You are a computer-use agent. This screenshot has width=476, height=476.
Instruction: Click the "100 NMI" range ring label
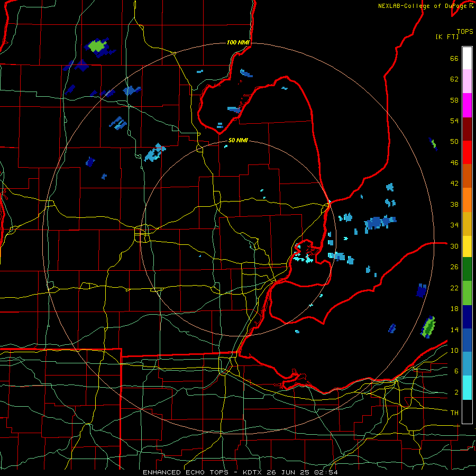coord(238,42)
